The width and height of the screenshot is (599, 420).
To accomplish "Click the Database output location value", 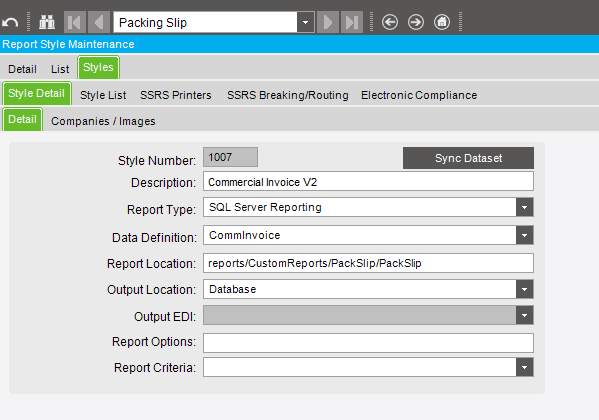I will point(233,289).
